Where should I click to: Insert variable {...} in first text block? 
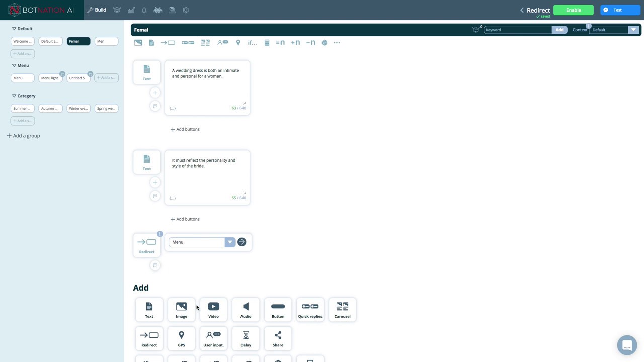tap(173, 108)
